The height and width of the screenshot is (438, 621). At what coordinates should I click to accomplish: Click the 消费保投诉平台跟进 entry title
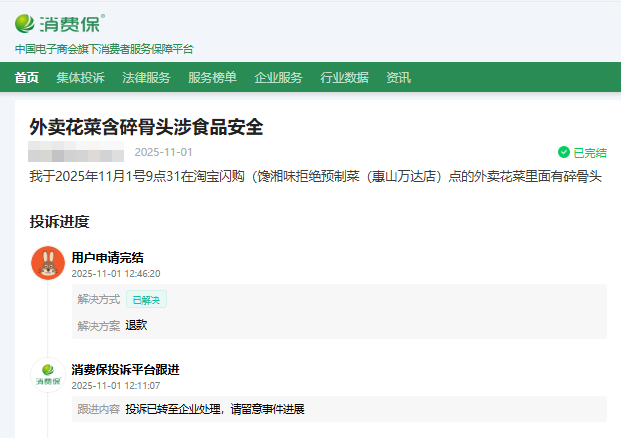pyautogui.click(x=125, y=369)
